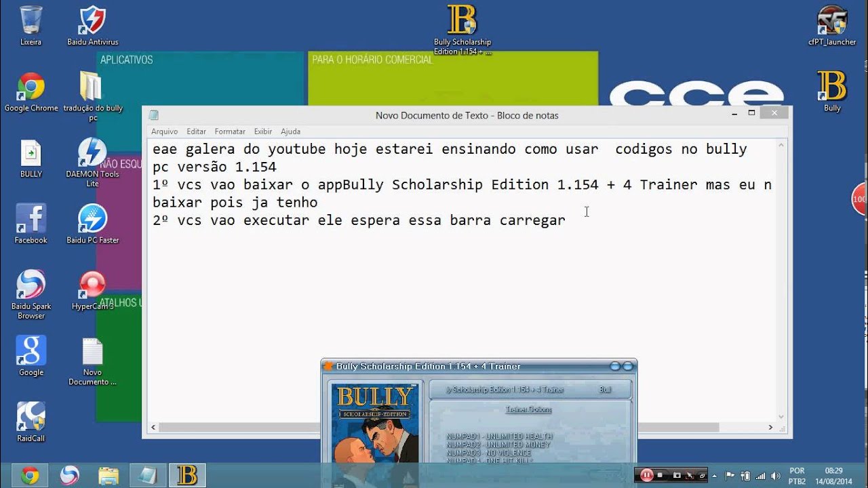Open the Facebook desktop shortcut
This screenshot has width=868, height=488.
pyautogui.click(x=31, y=224)
